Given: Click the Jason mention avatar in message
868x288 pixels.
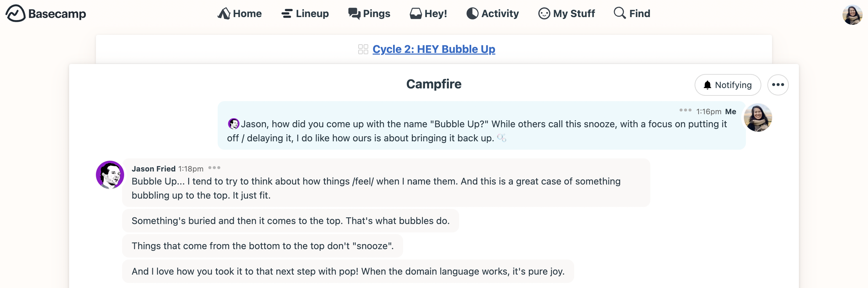Looking at the screenshot, I should [x=233, y=124].
